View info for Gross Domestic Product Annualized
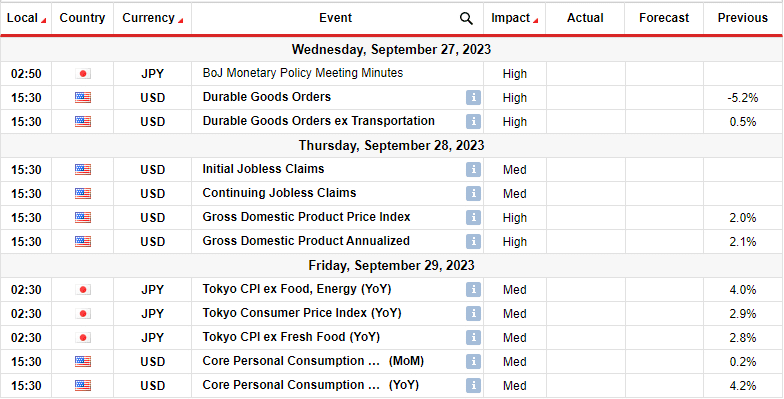Screen dimensions: 784x399 click(473, 242)
